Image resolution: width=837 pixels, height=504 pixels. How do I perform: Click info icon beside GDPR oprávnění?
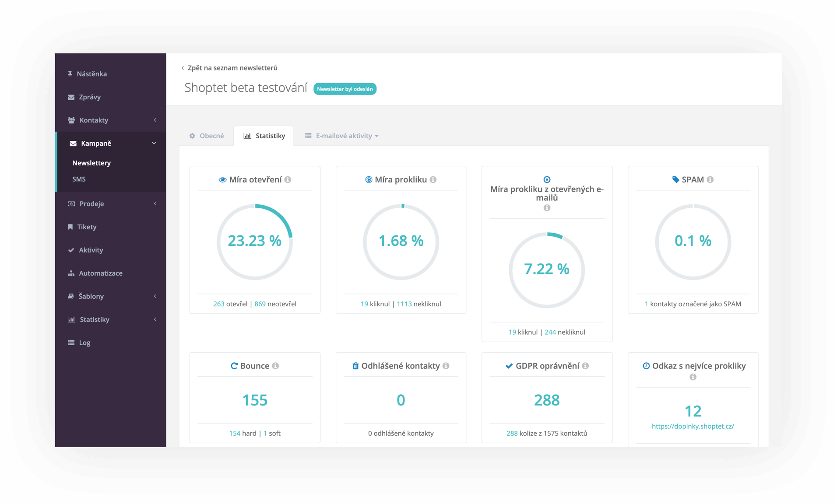(585, 366)
